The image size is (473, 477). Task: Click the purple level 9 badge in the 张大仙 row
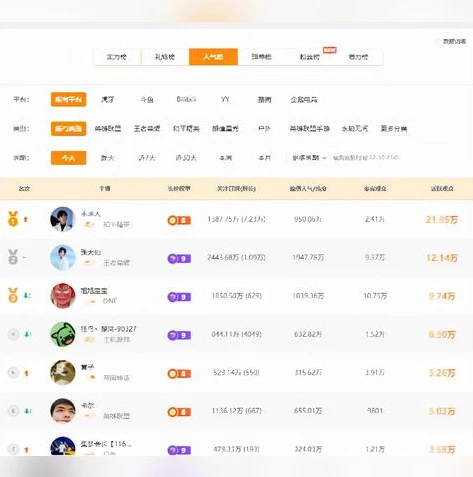pos(179,258)
